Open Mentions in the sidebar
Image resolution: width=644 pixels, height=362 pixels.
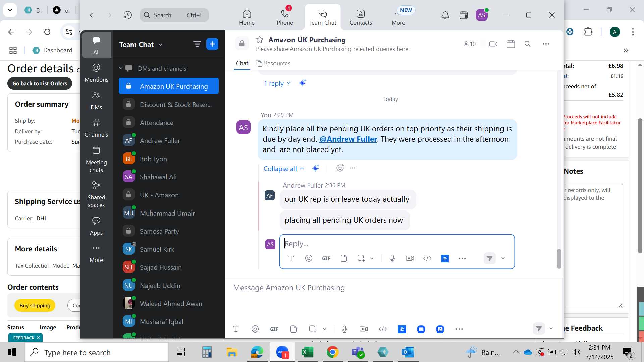(x=96, y=73)
